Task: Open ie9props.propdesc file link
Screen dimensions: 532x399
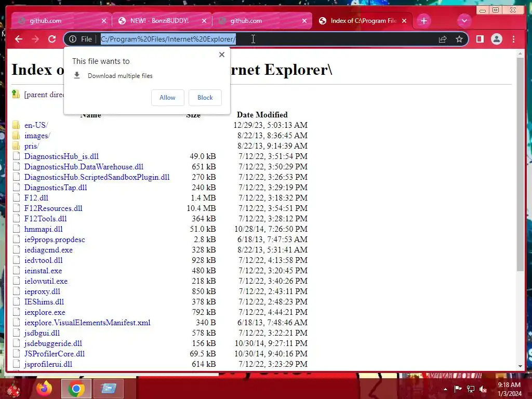Action: coord(55,240)
